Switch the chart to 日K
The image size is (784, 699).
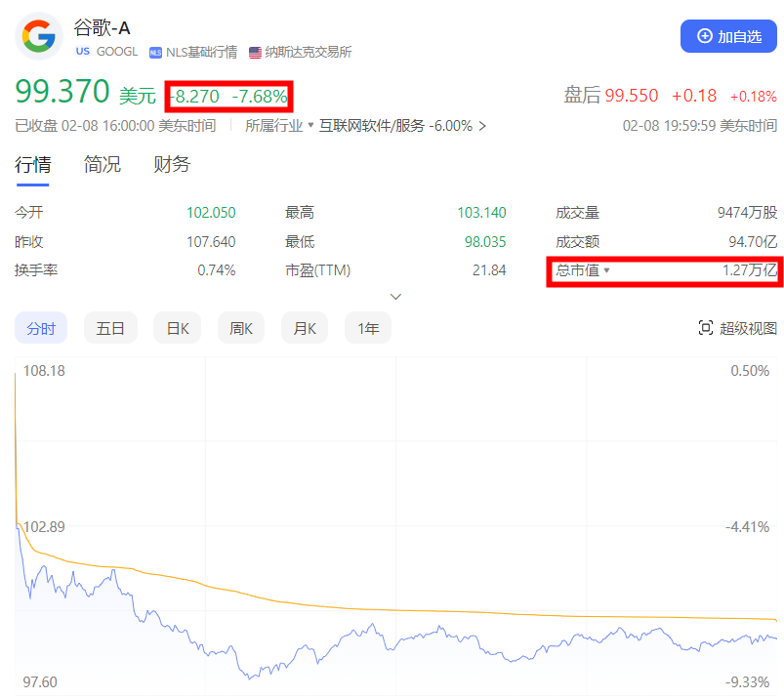click(177, 328)
